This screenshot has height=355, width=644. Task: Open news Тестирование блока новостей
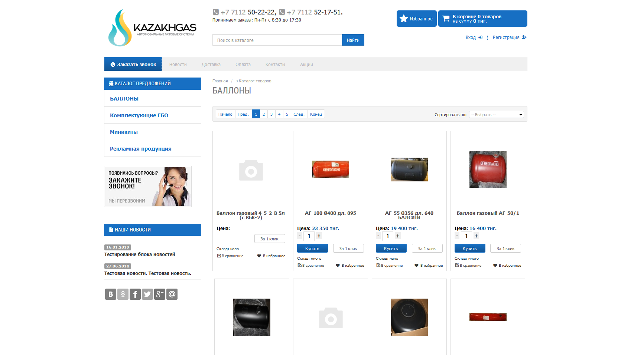(x=140, y=254)
